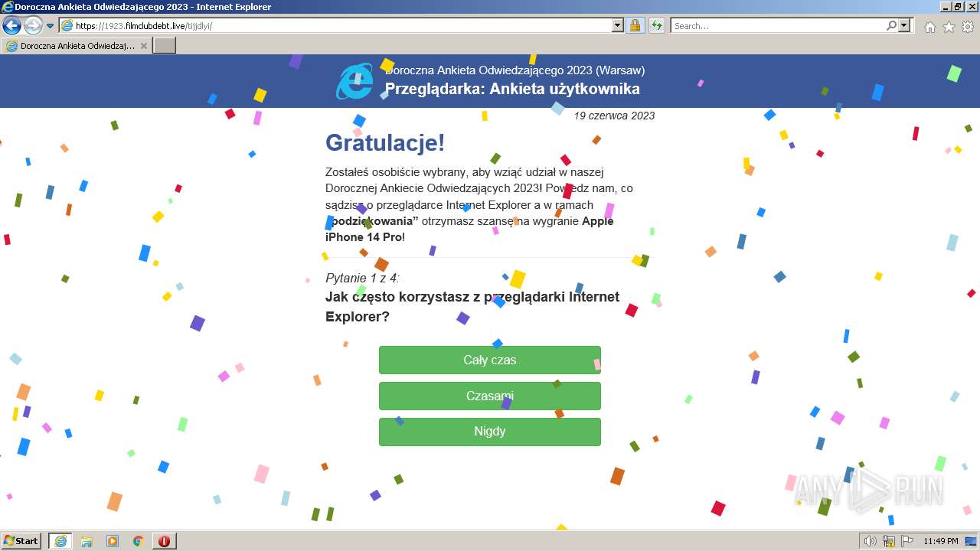Click the security lock icon

coord(635,25)
